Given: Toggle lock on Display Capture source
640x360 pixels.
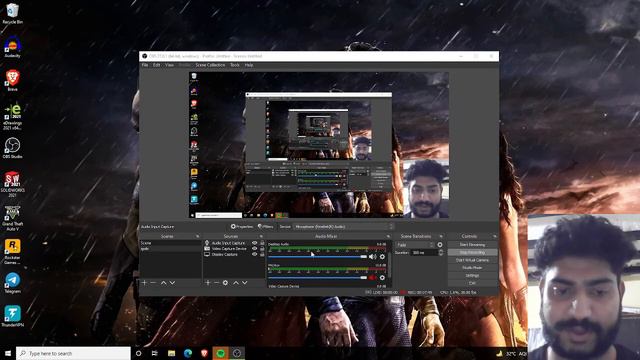Looking at the screenshot, I should [x=262, y=254].
